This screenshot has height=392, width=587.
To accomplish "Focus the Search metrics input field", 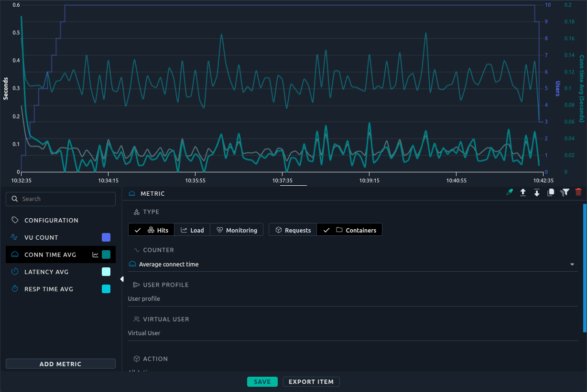I will [61, 199].
